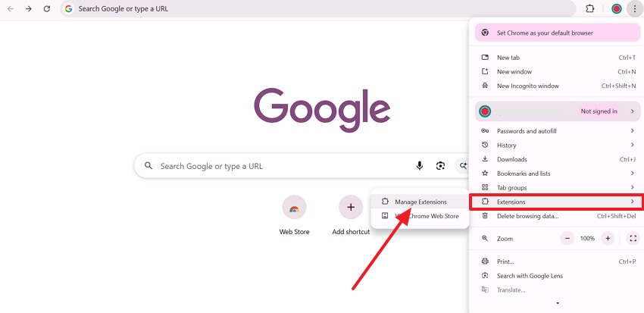Increase zoom with plus button
The height and width of the screenshot is (313, 644).
608,238
